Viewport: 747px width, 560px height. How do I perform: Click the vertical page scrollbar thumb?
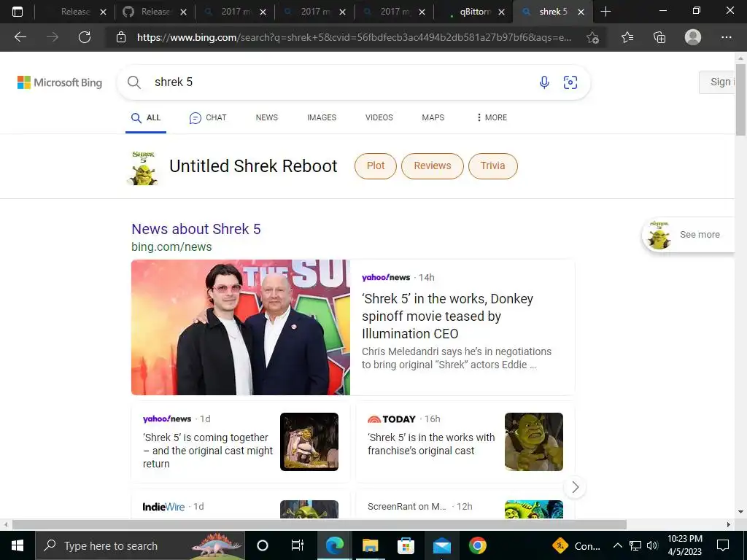tap(740, 99)
